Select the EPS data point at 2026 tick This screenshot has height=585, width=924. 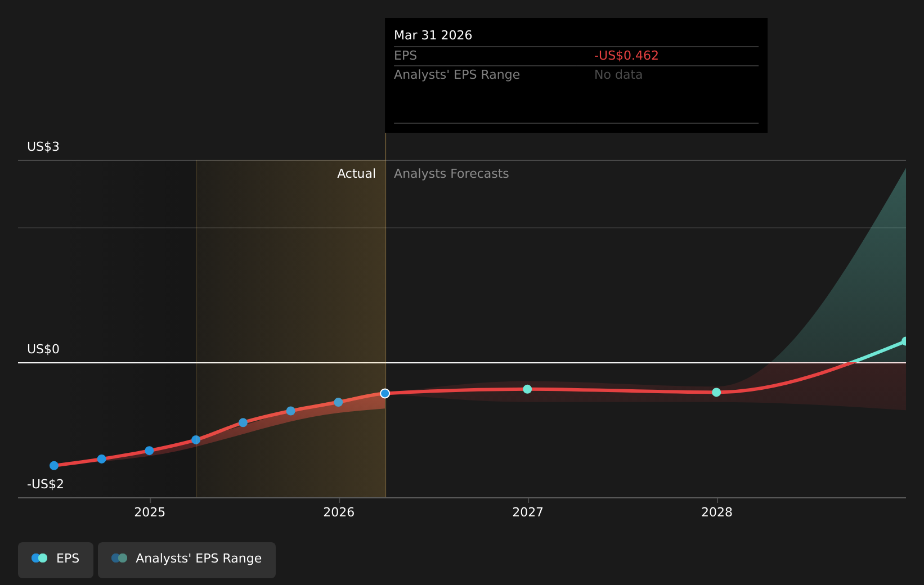[x=338, y=402]
